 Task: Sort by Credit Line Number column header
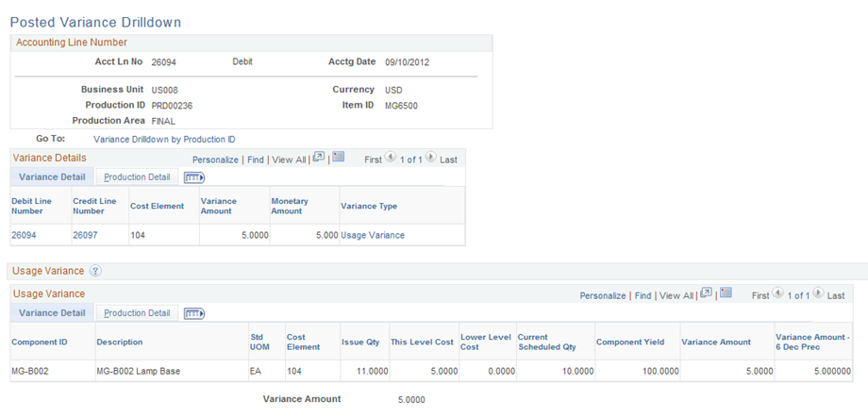[94, 206]
